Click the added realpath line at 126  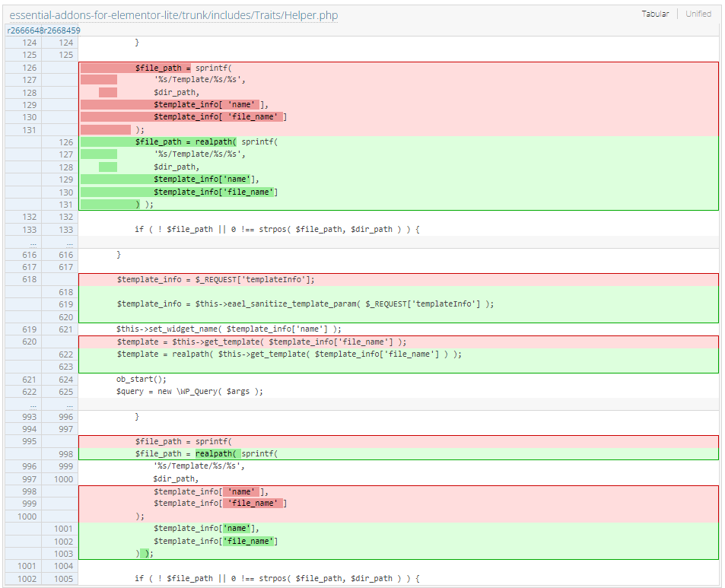228,141
